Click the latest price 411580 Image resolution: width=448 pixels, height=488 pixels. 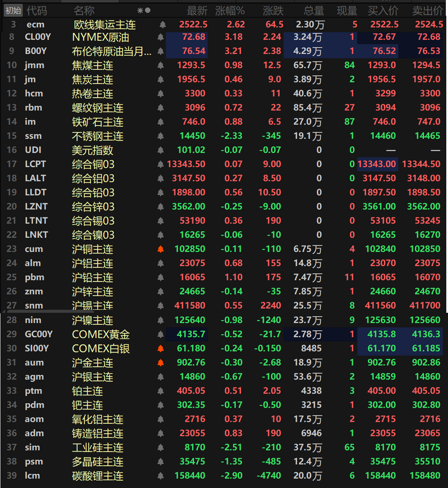pos(190,305)
